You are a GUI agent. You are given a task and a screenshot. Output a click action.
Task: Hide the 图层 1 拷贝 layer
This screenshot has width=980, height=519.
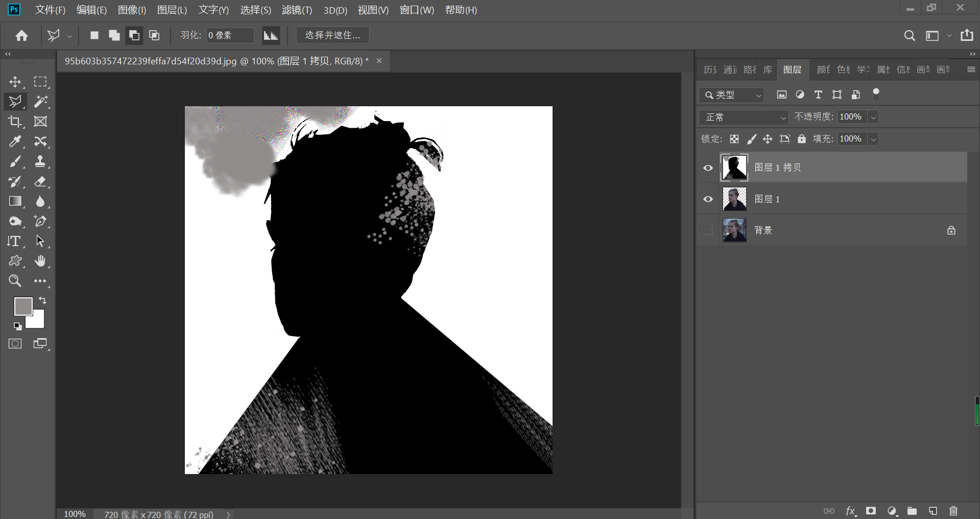click(708, 168)
